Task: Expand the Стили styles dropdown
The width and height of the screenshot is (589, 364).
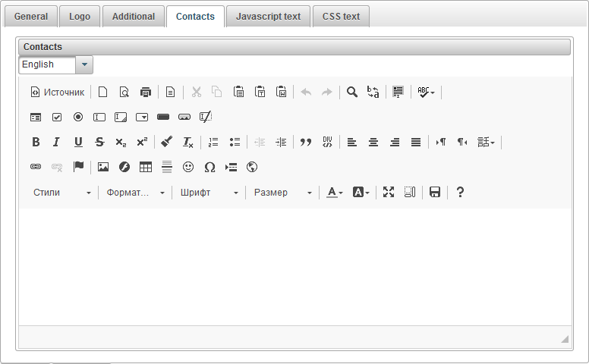Action: click(62, 193)
